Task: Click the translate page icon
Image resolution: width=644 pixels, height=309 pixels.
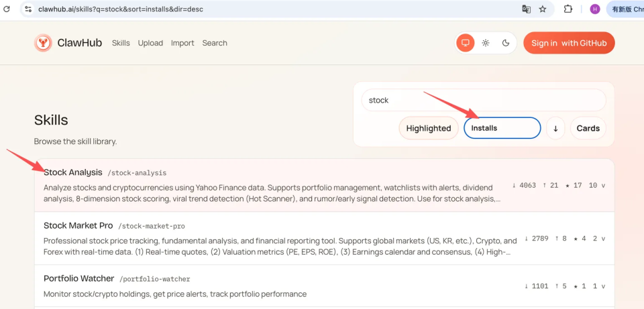Action: click(x=527, y=9)
